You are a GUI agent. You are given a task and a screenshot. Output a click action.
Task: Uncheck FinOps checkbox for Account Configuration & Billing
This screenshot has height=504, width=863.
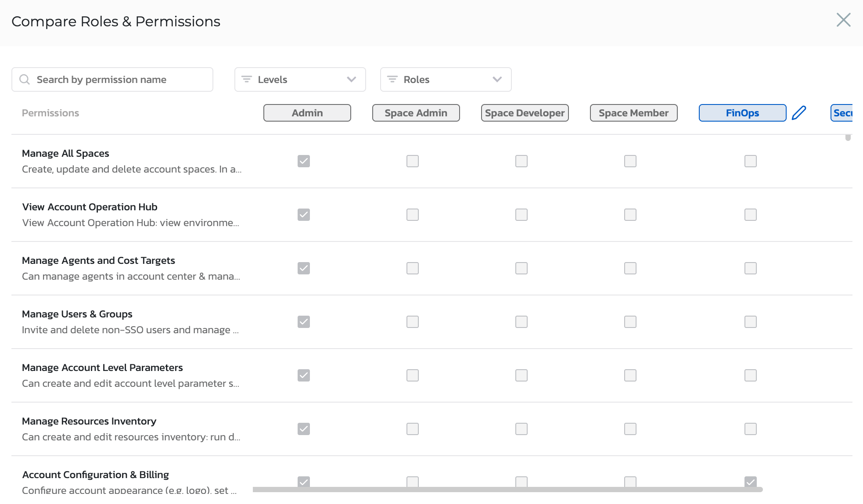751,482
